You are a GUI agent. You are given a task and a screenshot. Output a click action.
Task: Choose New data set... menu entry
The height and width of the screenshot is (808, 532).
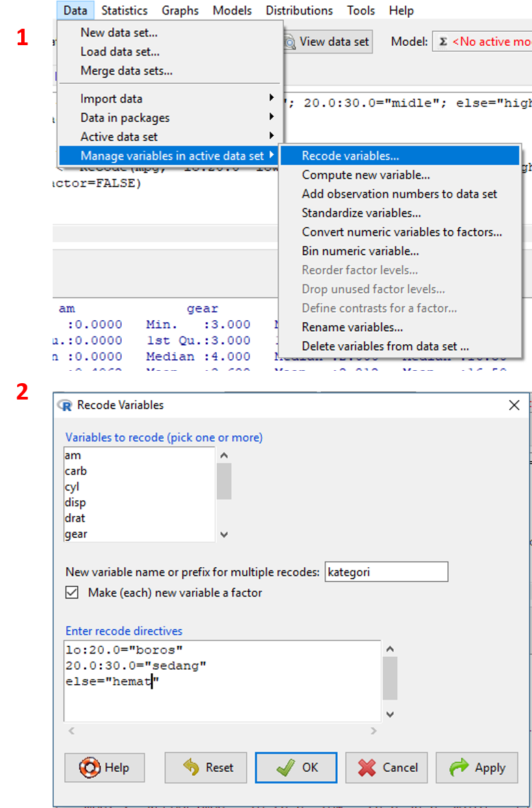tap(170, 33)
